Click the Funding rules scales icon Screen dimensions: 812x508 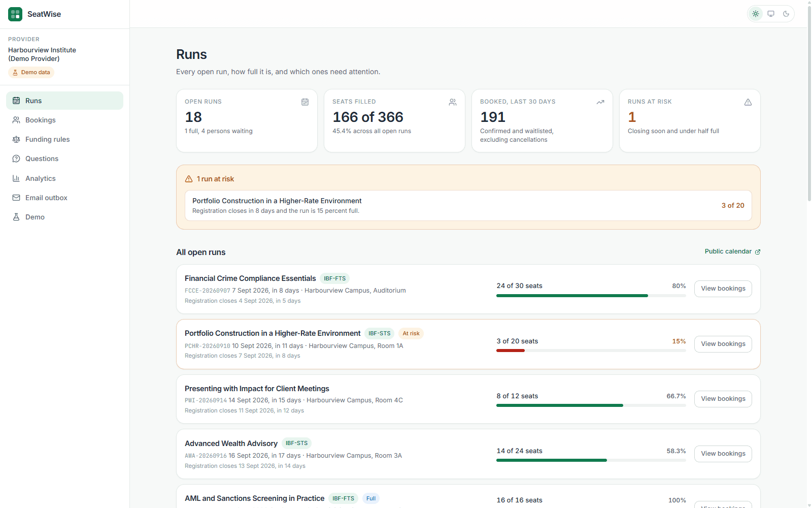[x=16, y=139]
